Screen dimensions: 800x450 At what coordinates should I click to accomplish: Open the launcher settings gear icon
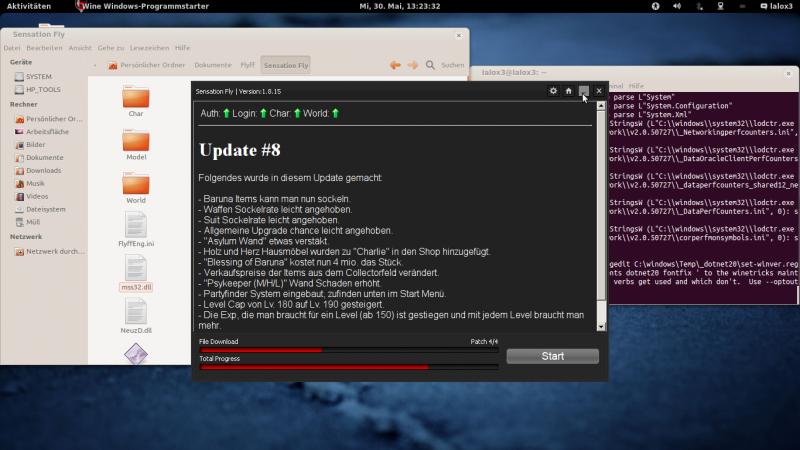tap(554, 91)
